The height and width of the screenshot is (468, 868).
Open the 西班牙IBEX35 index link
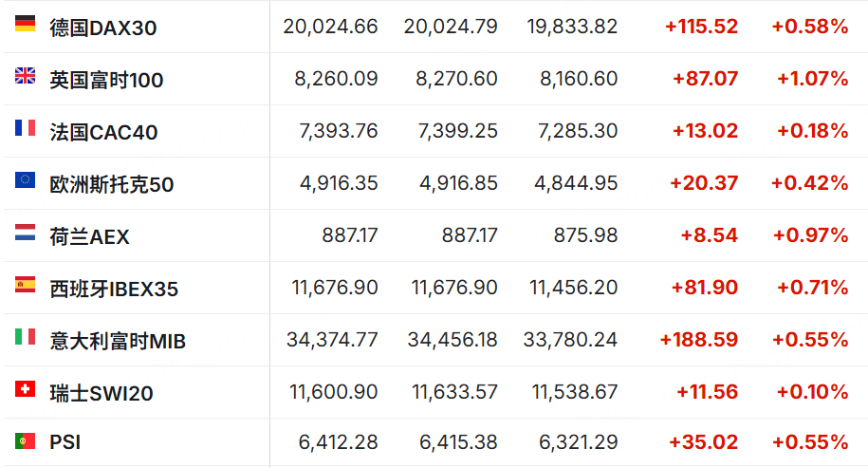[x=114, y=290]
